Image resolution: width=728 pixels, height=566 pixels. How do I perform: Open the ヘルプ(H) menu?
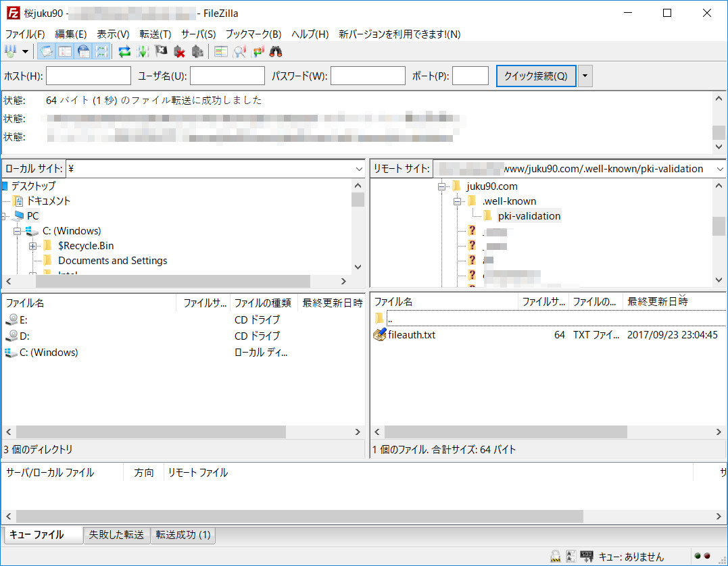click(310, 34)
